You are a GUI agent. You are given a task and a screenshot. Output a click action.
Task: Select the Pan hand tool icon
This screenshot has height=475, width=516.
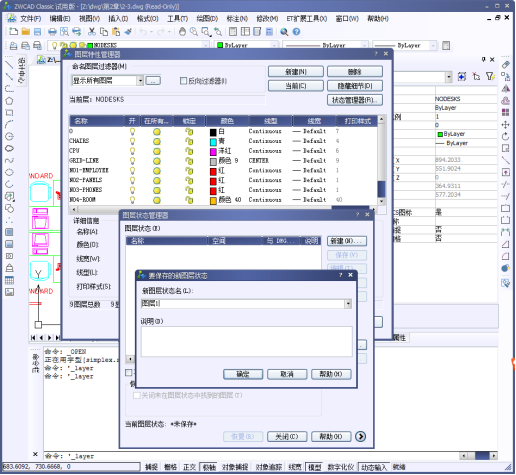[x=182, y=32]
